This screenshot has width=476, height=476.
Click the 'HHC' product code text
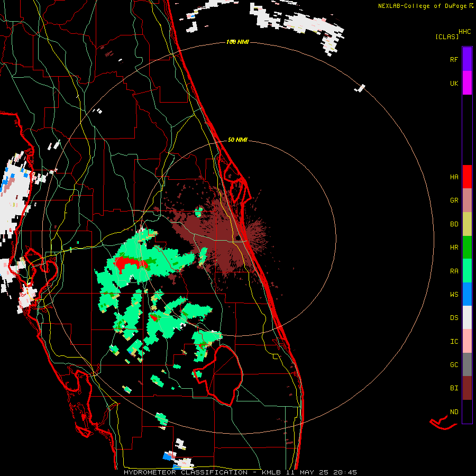click(464, 32)
